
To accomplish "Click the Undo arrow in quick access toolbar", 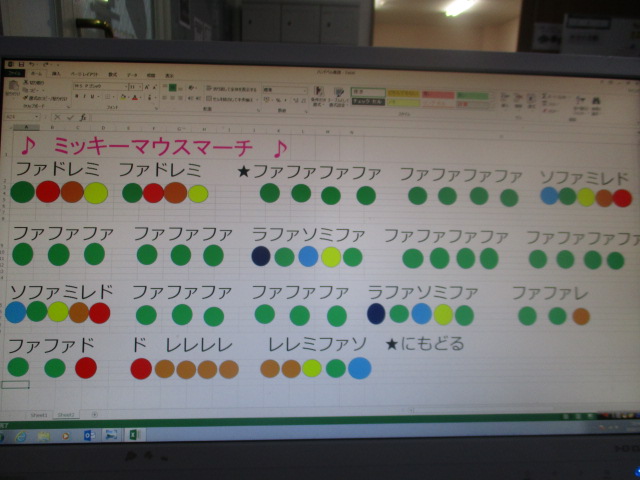I will [31, 64].
